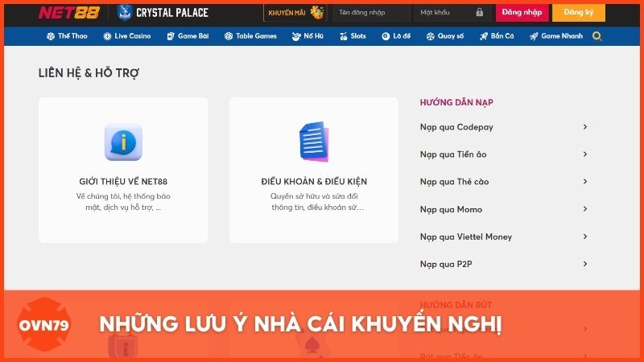
Task: Click the Hướng dẫn nạp heading
Action: click(456, 102)
